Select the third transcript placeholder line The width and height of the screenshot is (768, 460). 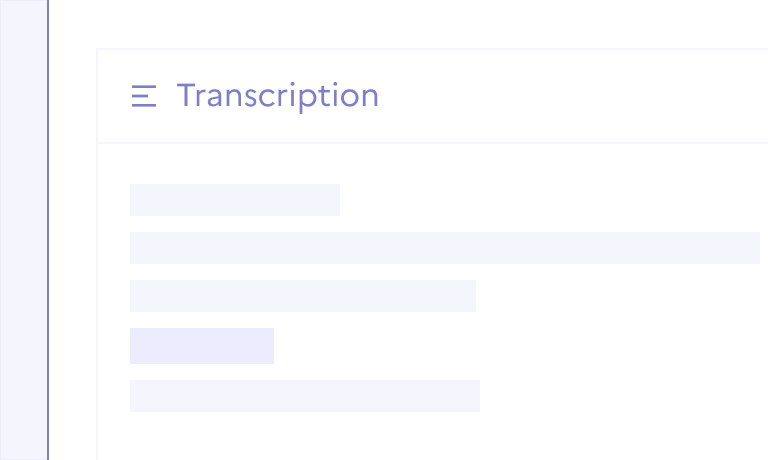point(303,296)
